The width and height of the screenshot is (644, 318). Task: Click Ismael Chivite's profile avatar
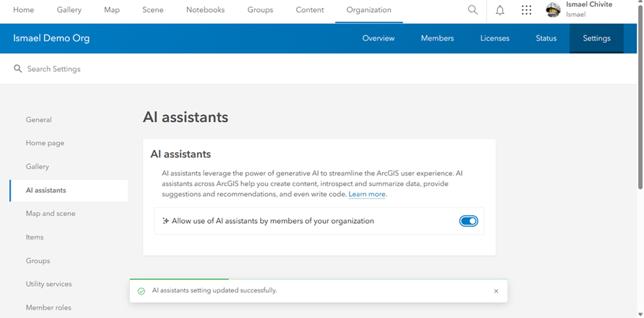coord(554,10)
